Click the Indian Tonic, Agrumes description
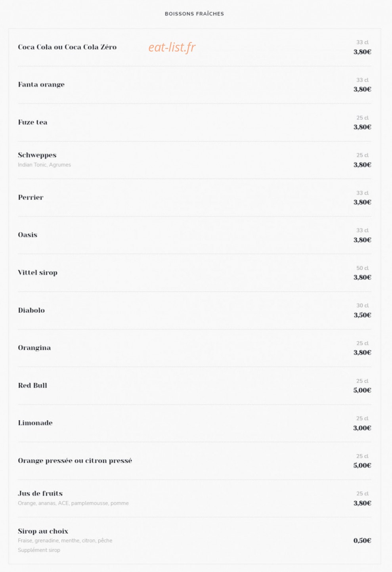 (44, 165)
